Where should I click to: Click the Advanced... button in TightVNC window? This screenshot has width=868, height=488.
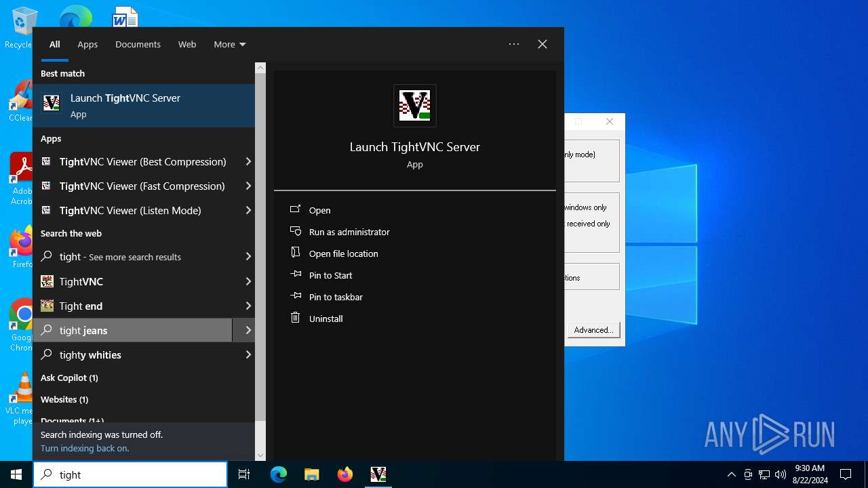[593, 330]
